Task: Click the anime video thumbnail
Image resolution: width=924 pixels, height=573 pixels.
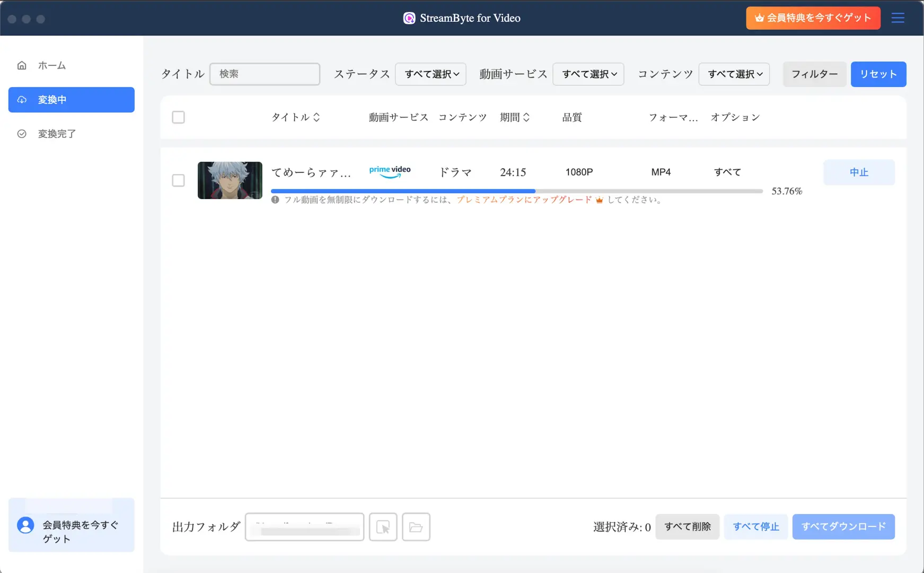Action: pos(230,180)
